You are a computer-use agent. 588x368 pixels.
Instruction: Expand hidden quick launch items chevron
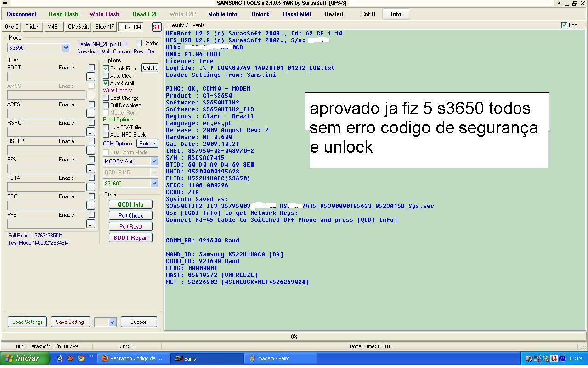click(91, 356)
